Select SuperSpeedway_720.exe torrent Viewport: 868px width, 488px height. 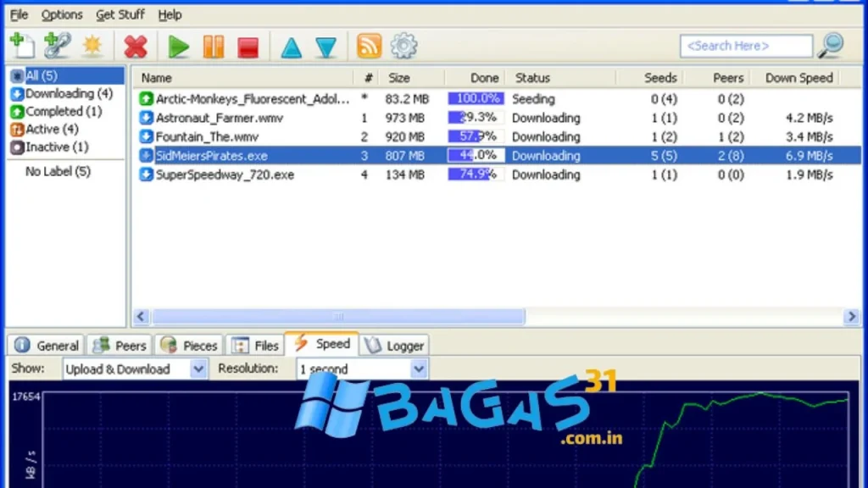pyautogui.click(x=225, y=175)
